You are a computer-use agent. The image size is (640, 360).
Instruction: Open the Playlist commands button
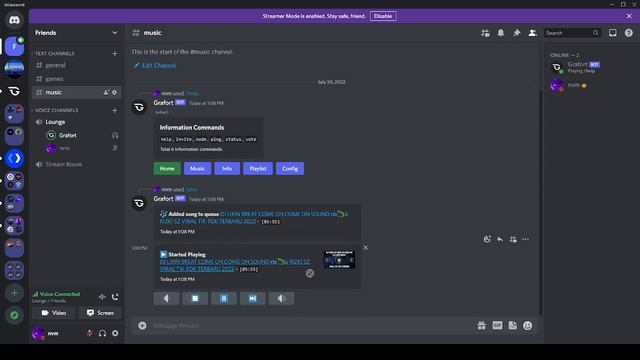coord(258,169)
